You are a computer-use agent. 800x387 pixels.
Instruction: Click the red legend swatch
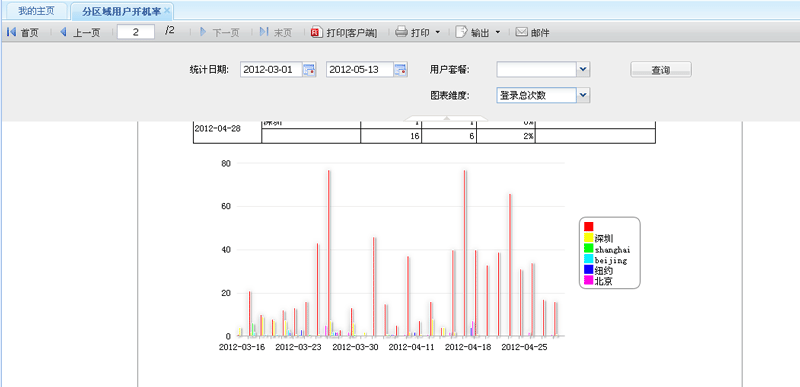pyautogui.click(x=588, y=226)
